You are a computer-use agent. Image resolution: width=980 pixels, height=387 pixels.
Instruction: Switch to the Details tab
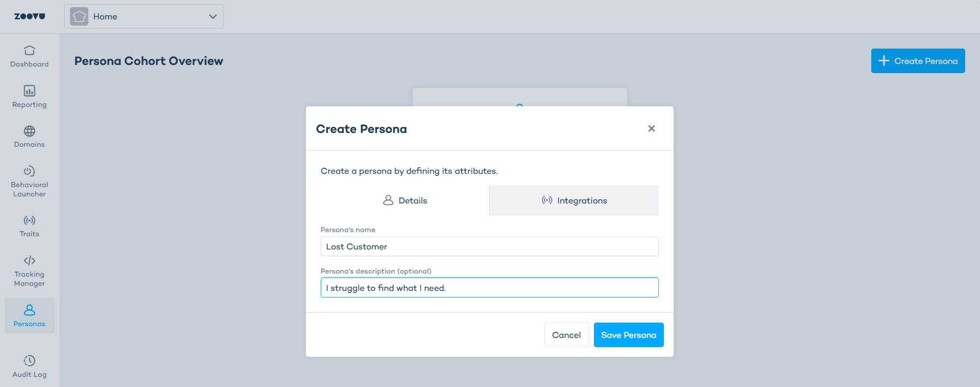click(405, 200)
